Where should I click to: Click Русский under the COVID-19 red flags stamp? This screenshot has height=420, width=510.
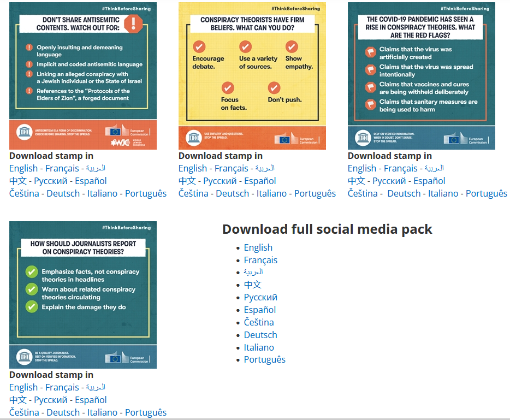389,181
